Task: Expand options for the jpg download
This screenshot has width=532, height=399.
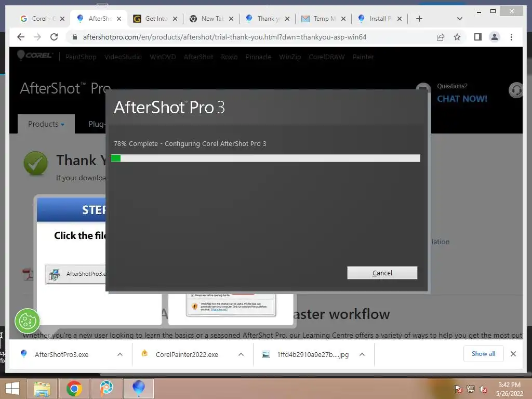Action: click(x=362, y=354)
